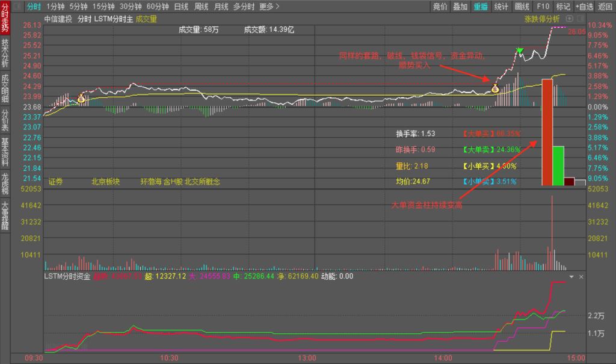Viewport: 616px width, 364px height.
Task: Click the 返回 back button
Action: pos(605,7)
